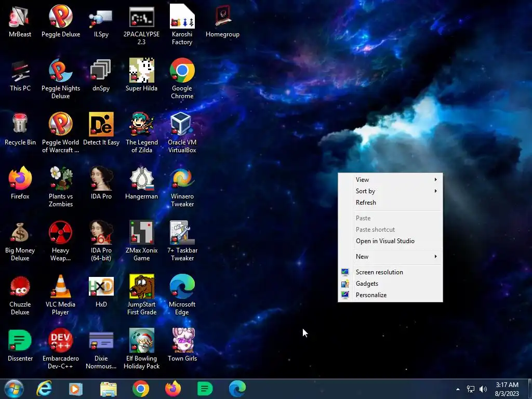Expand the Sort by submenu
The height and width of the screenshot is (399, 532).
click(x=390, y=191)
